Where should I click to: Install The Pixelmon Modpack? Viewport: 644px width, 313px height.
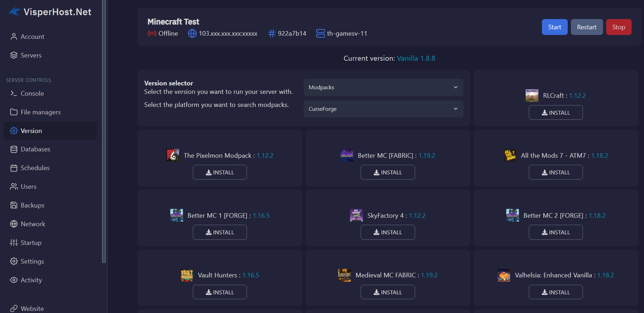pos(220,172)
